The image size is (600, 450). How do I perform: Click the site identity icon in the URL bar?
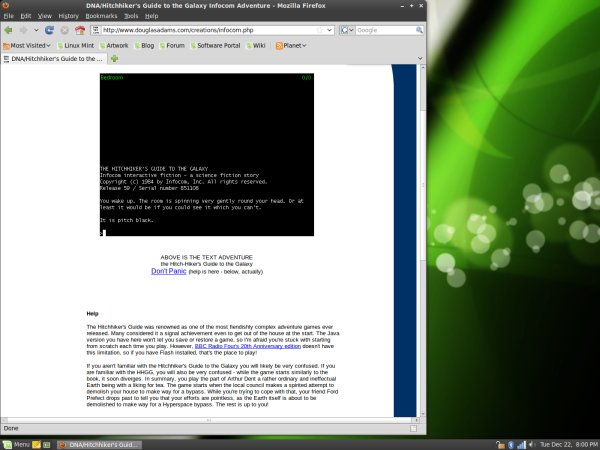[96, 30]
